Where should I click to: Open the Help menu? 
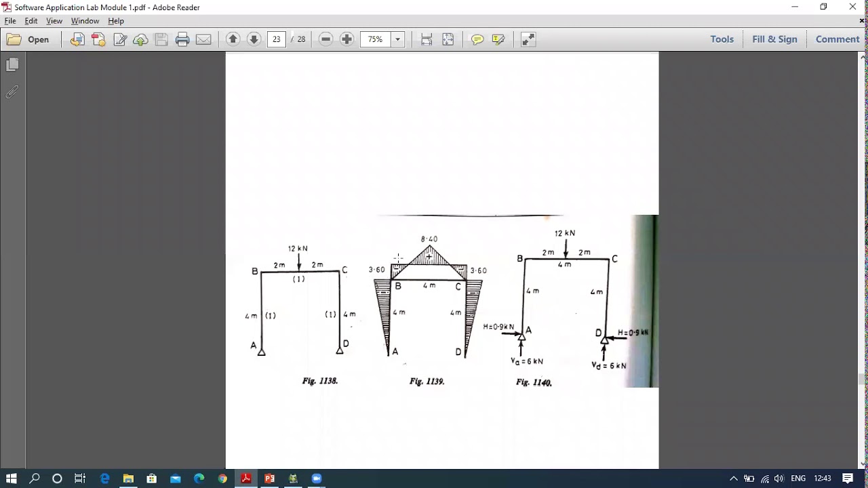[x=116, y=21]
